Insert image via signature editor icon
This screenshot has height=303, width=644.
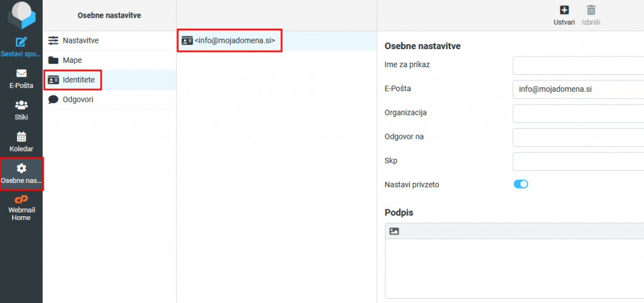coord(394,231)
